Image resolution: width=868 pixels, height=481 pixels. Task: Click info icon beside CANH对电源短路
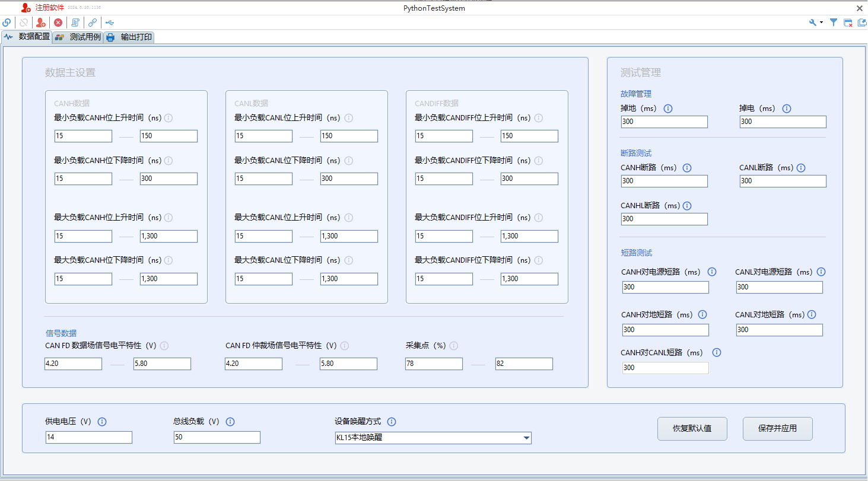(x=712, y=272)
